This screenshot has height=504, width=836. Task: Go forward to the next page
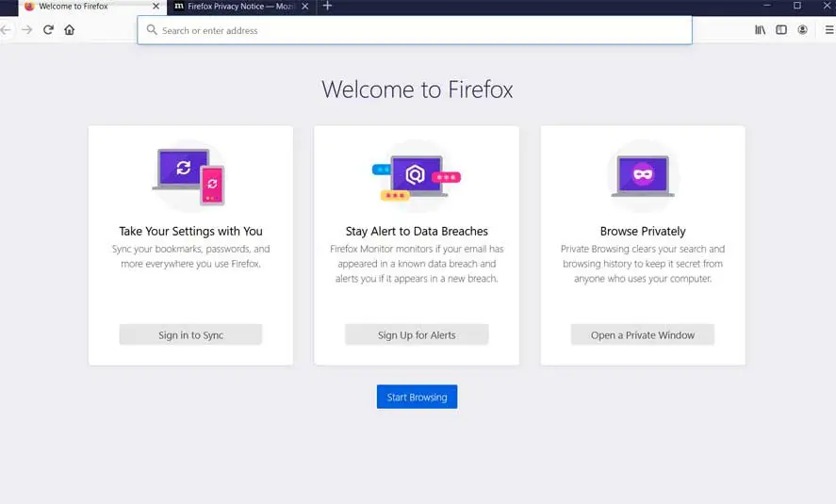click(x=27, y=30)
